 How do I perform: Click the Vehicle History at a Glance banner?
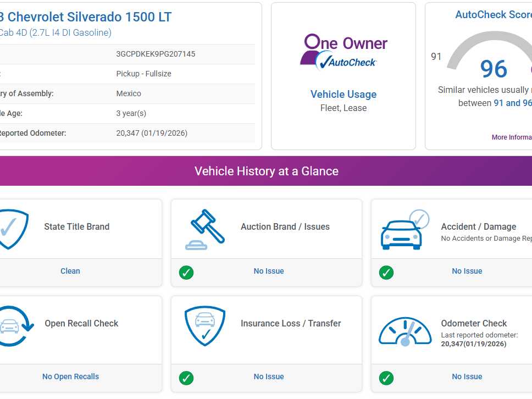(x=266, y=171)
